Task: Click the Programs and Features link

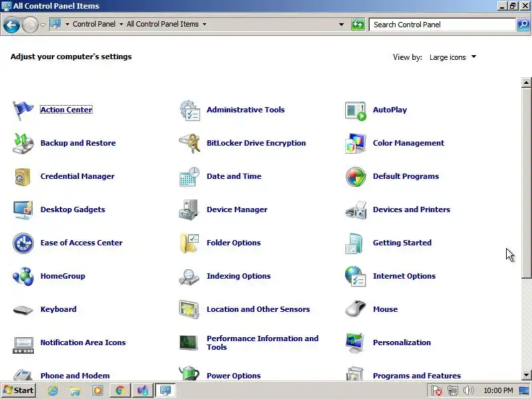Action: click(x=417, y=376)
